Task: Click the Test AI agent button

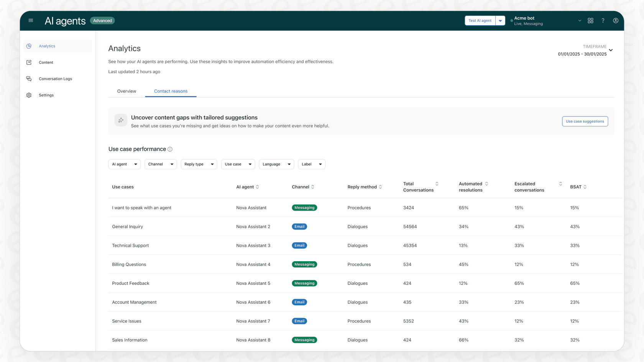Action: (x=480, y=20)
